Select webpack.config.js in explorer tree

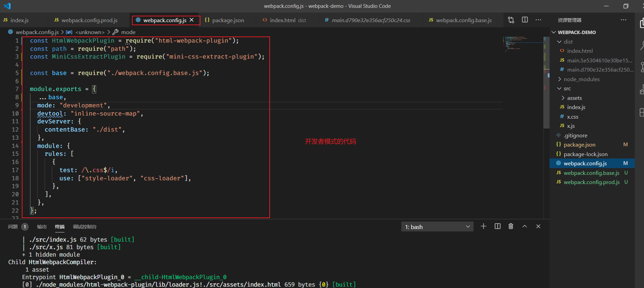(x=592, y=163)
